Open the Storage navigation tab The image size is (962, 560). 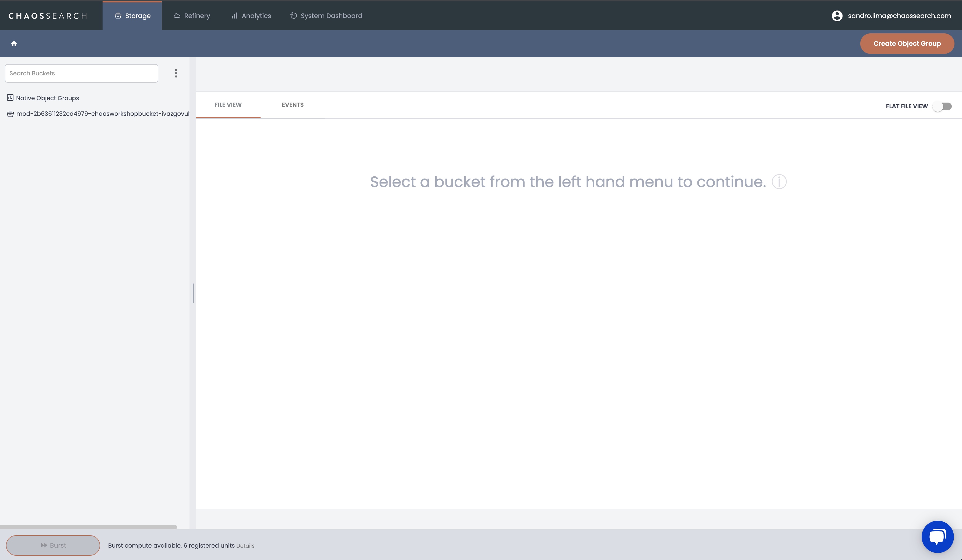pyautogui.click(x=132, y=16)
